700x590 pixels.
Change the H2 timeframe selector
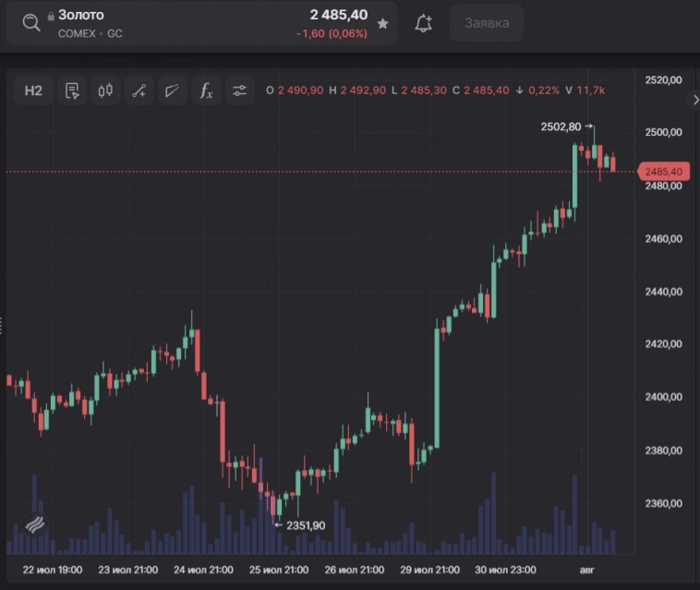point(33,90)
